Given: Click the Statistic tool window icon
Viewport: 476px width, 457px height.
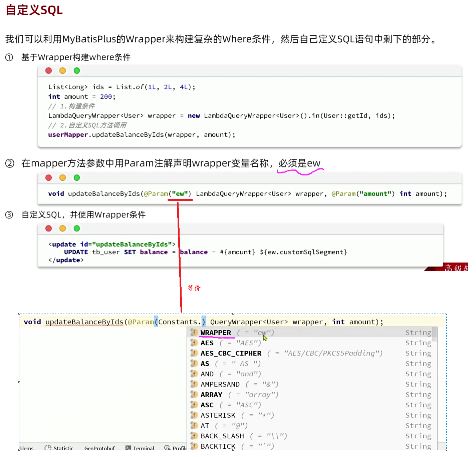Looking at the screenshot, I should pos(48,448).
